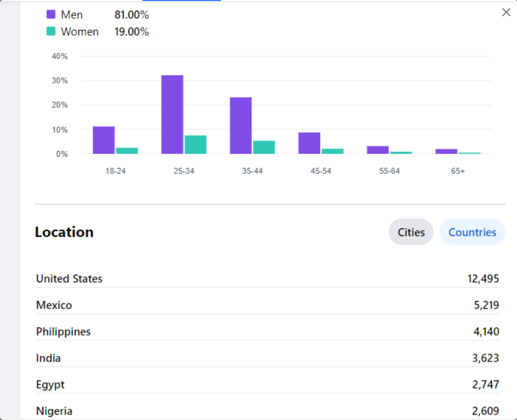Select the Countries location view
Viewport: 517px width, 420px height.
472,232
